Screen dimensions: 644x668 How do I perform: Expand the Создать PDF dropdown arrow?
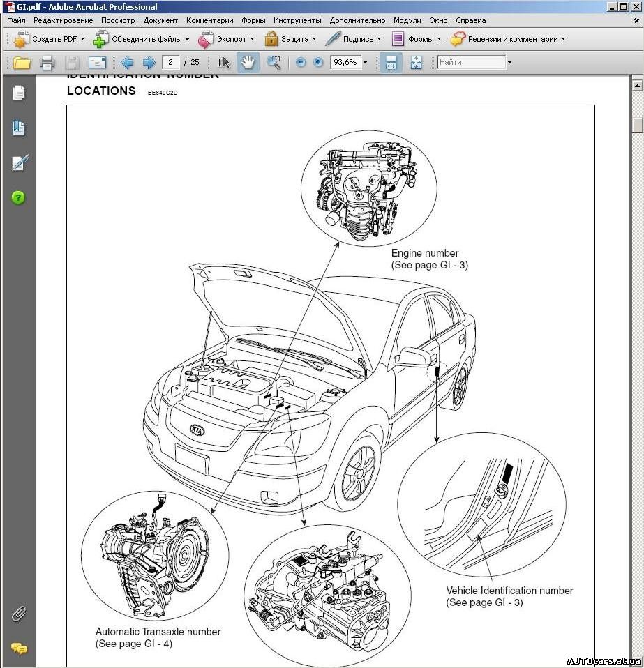[x=83, y=39]
